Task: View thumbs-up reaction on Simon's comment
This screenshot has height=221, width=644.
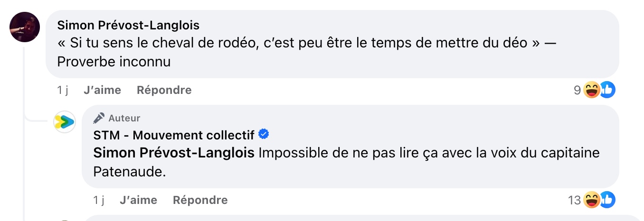Action: click(607, 90)
